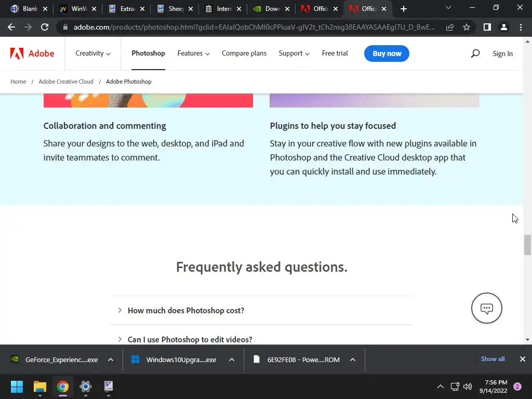The image size is (532, 399).
Task: Click the Sign In link
Action: point(502,54)
